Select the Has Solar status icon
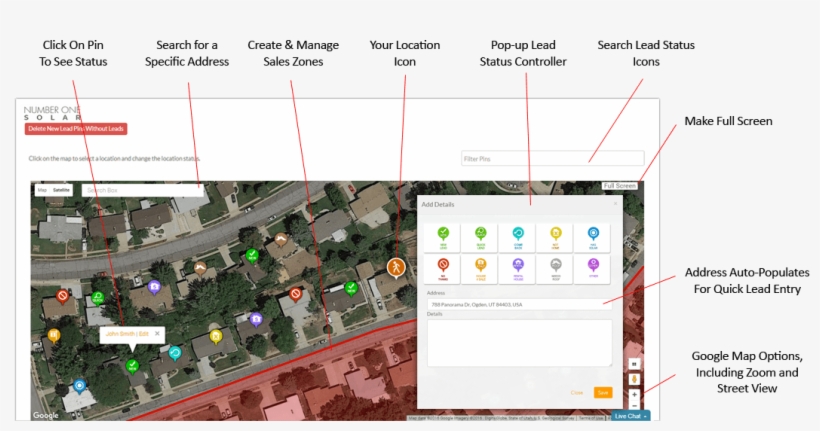The width and height of the screenshot is (820, 431). click(593, 237)
